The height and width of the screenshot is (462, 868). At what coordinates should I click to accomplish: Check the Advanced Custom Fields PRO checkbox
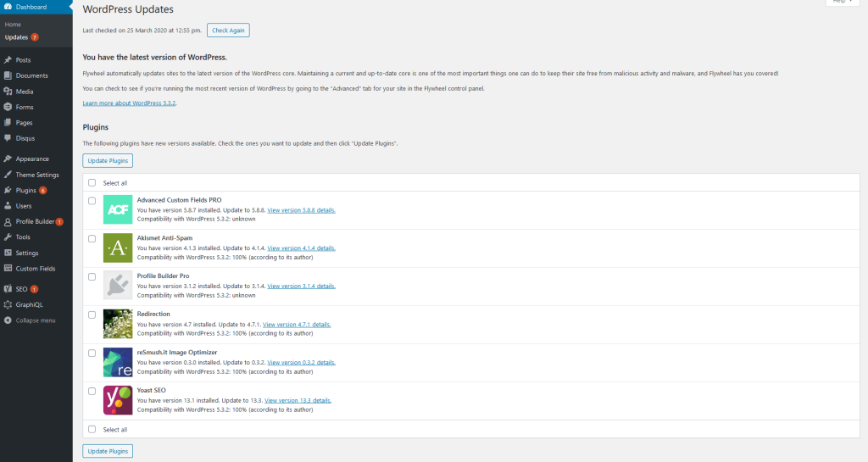coord(92,201)
